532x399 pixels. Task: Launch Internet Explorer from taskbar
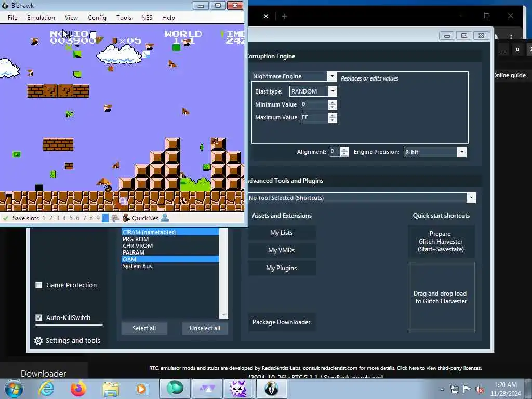click(46, 389)
